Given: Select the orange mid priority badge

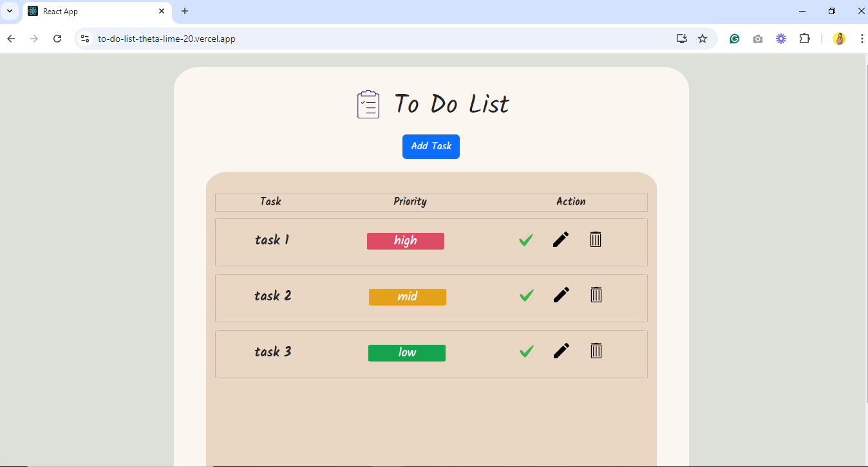Looking at the screenshot, I should (408, 297).
